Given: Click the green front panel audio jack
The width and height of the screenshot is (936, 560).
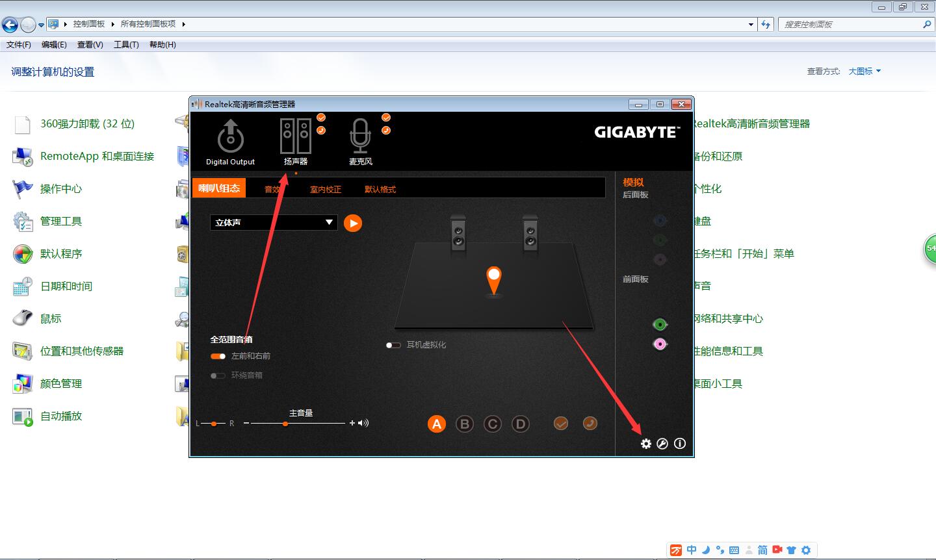Looking at the screenshot, I should click(x=660, y=324).
